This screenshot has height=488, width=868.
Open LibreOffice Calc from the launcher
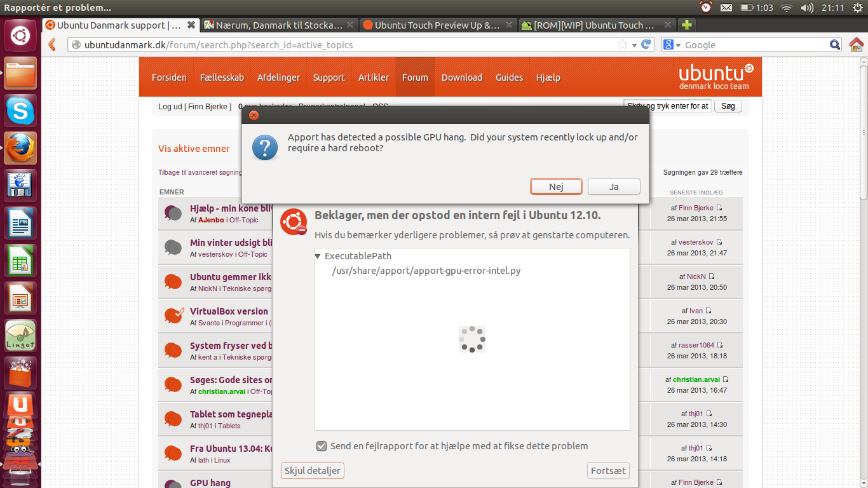(20, 261)
